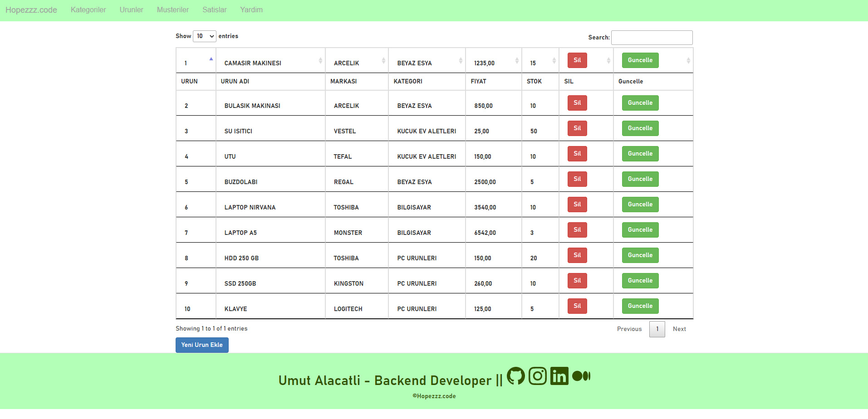Go to Next page of entries
This screenshot has width=868, height=419.
click(679, 329)
